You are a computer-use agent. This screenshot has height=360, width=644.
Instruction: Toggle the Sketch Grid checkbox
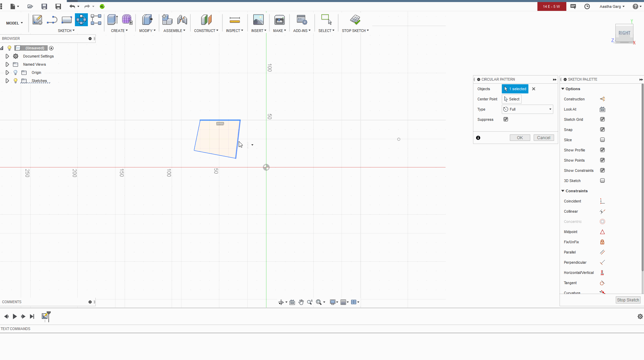click(x=602, y=119)
